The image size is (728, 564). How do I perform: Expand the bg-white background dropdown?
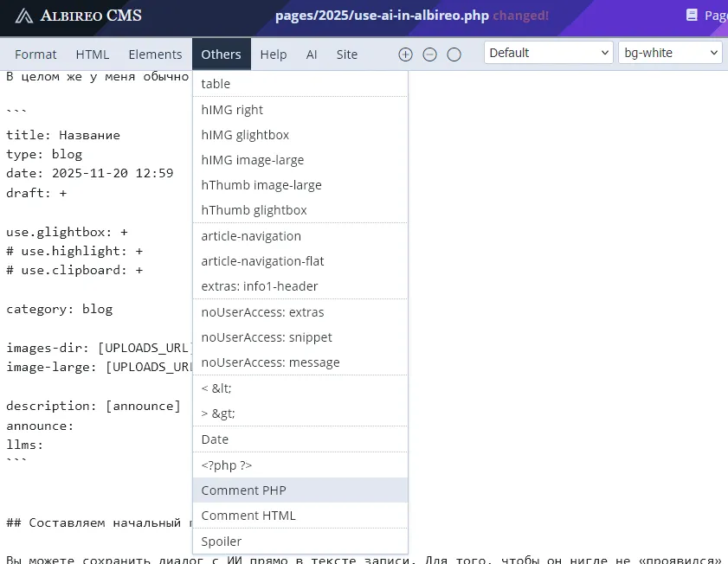[x=670, y=53]
